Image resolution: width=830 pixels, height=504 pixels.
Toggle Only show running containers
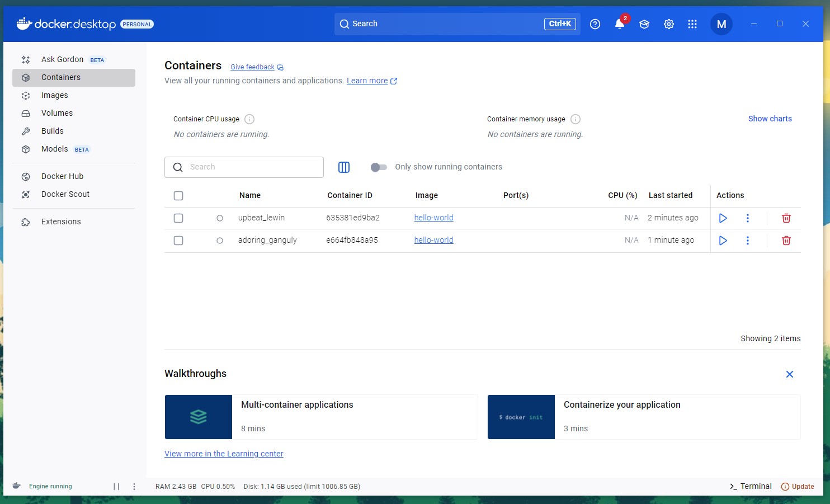click(379, 167)
